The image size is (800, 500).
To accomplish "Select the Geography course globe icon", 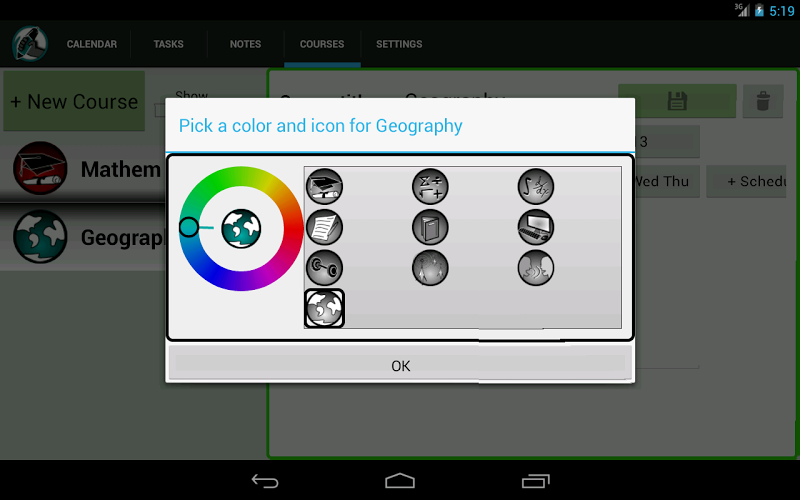I will coord(40,237).
